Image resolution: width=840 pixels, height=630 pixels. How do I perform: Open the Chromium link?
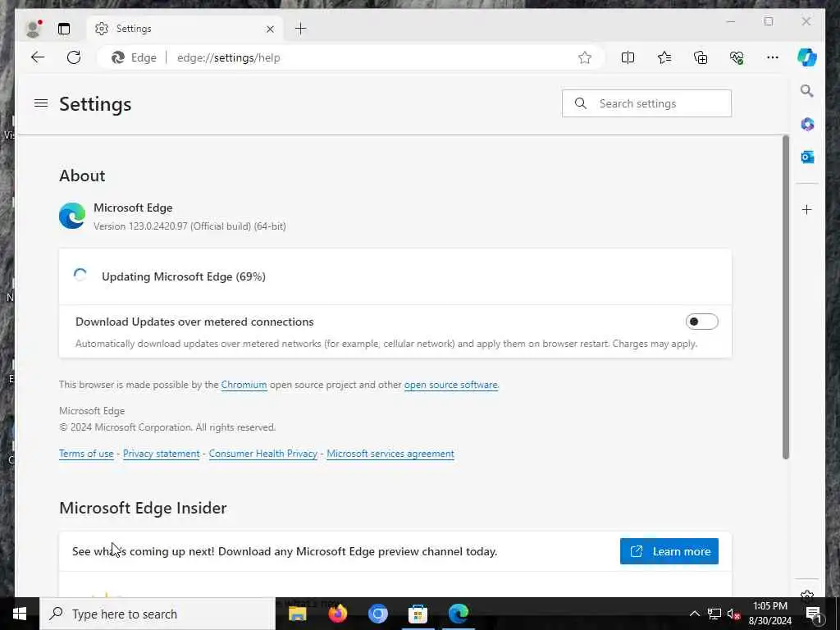point(244,385)
